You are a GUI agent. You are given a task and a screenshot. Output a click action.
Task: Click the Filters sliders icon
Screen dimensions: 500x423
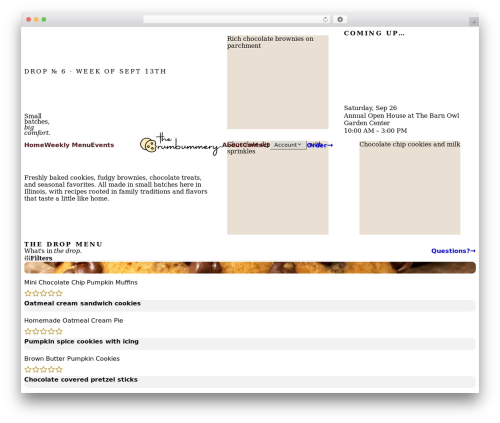(x=27, y=258)
